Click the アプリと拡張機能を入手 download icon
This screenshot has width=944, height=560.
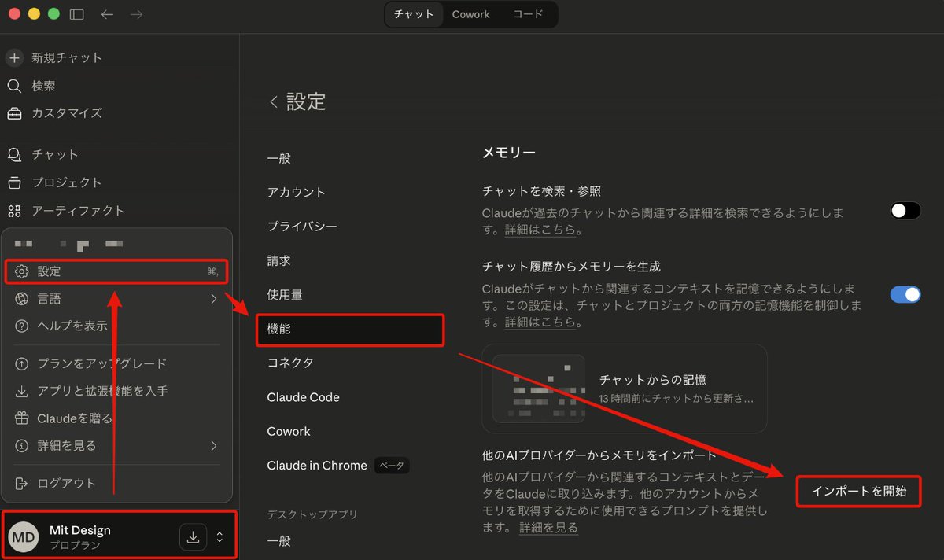(x=22, y=391)
